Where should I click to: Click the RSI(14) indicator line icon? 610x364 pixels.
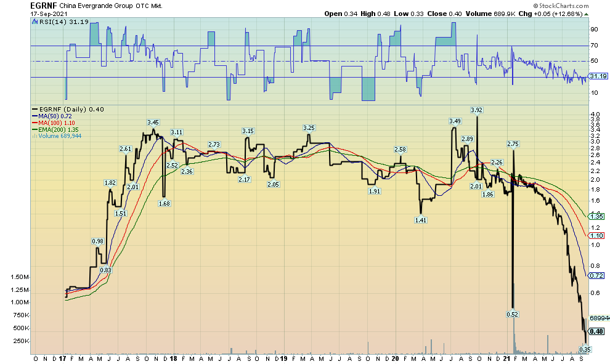tap(34, 22)
